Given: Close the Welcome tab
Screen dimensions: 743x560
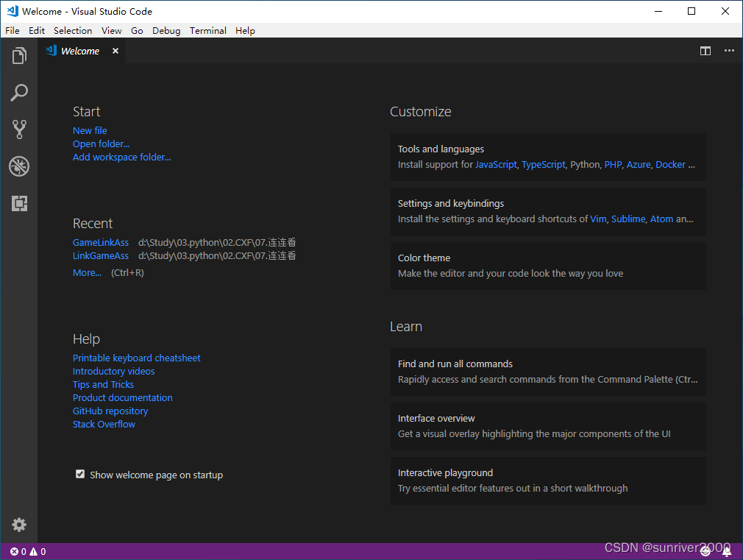Looking at the screenshot, I should pos(115,51).
